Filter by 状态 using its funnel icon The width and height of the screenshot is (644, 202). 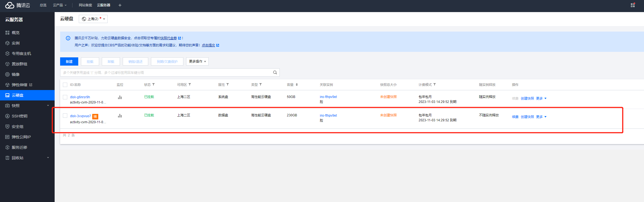click(153, 85)
